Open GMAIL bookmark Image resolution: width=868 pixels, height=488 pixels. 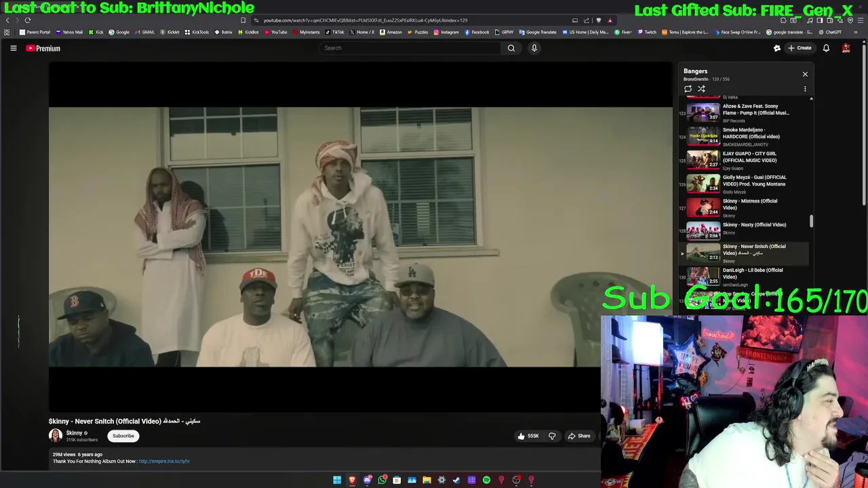tap(145, 32)
